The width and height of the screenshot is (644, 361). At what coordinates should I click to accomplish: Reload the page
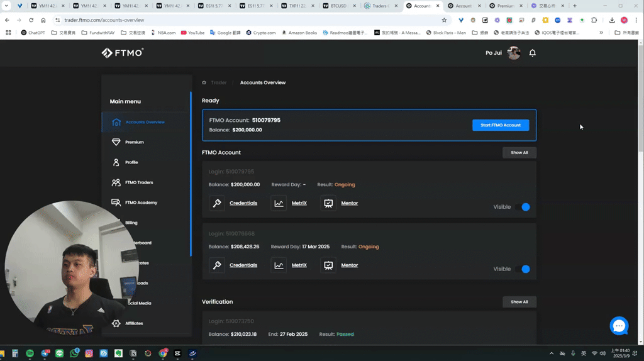point(31,19)
